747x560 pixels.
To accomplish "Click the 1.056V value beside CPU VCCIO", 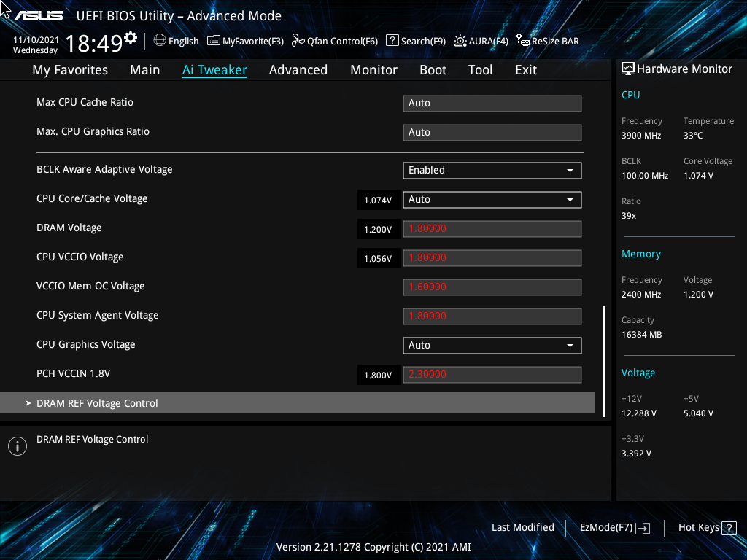I will [x=378, y=259].
